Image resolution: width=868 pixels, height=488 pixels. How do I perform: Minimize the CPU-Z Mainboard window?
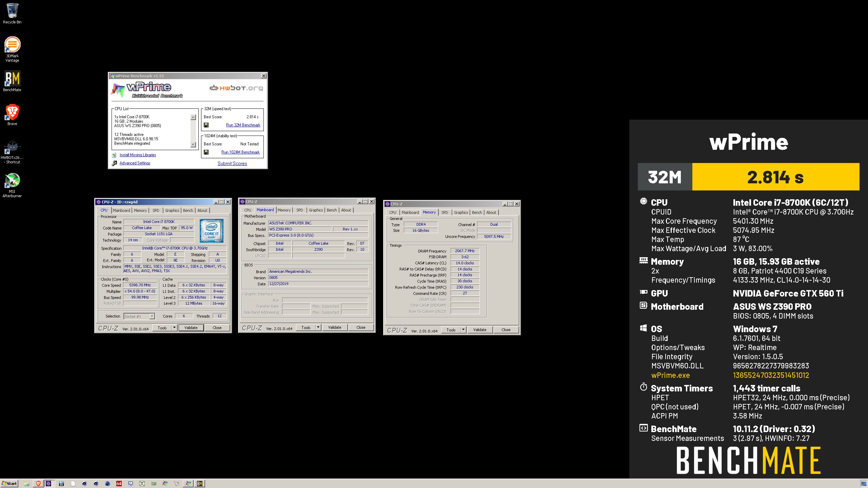tap(360, 202)
